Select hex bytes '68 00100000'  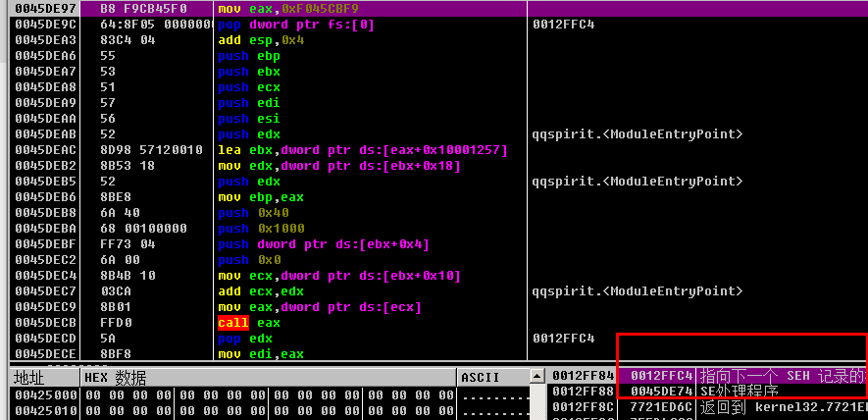point(144,229)
